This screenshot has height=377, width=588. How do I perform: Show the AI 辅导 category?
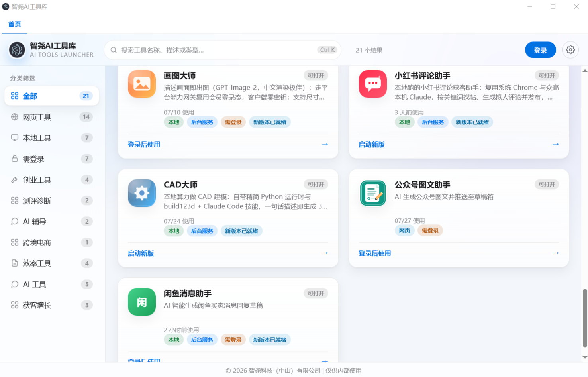(x=52, y=221)
